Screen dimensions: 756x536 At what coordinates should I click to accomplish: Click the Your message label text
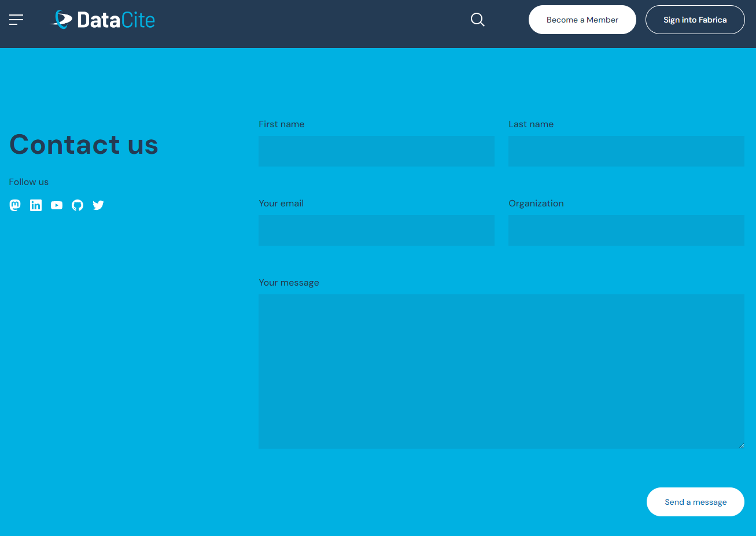[289, 283]
